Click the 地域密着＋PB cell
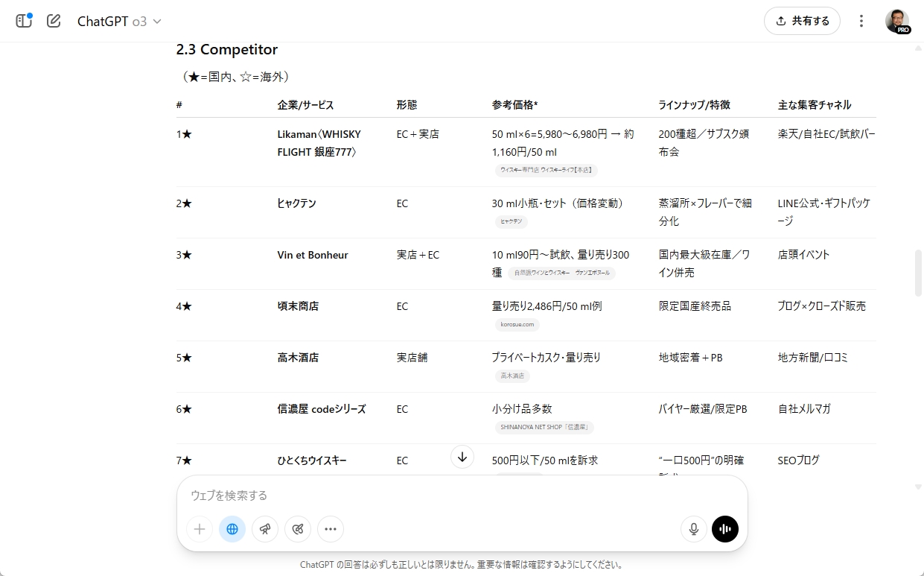 point(691,358)
